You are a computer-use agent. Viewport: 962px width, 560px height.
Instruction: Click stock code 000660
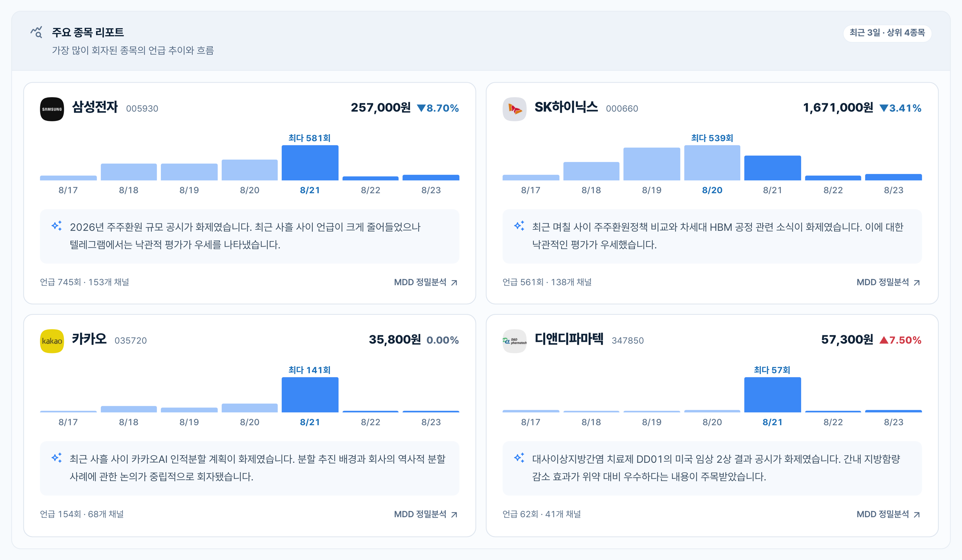[622, 109]
